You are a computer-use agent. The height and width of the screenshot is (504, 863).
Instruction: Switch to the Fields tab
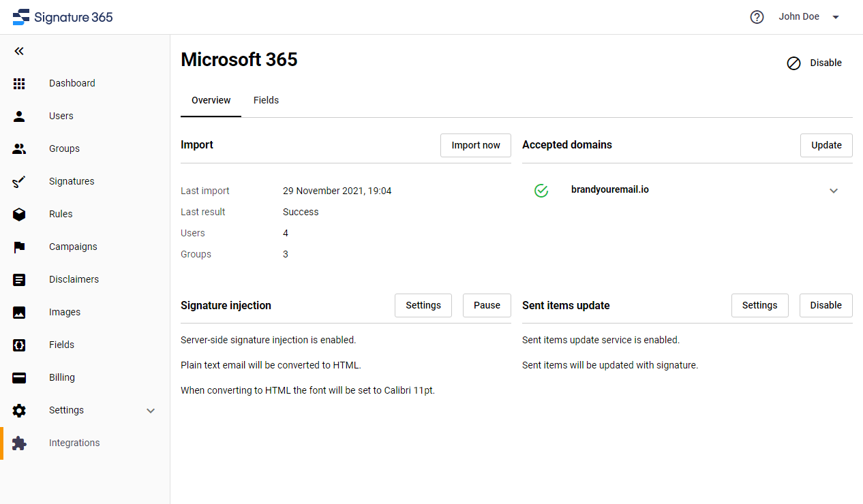(266, 100)
